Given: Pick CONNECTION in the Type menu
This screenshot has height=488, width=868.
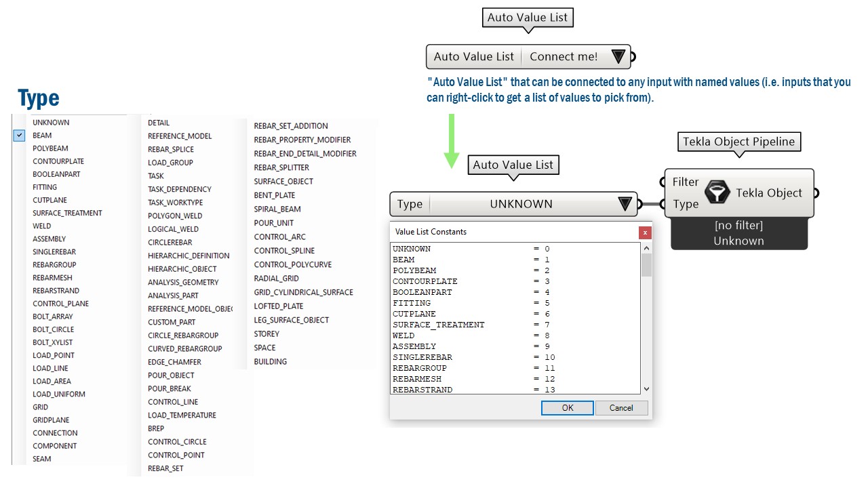Looking at the screenshot, I should 55,432.
